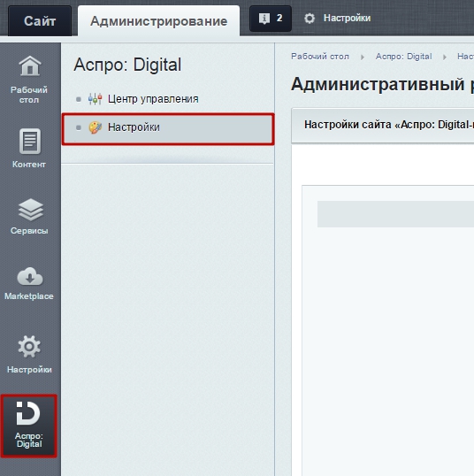Open the Рабочий стол house icon
The width and height of the screenshot is (474, 476).
(x=30, y=65)
